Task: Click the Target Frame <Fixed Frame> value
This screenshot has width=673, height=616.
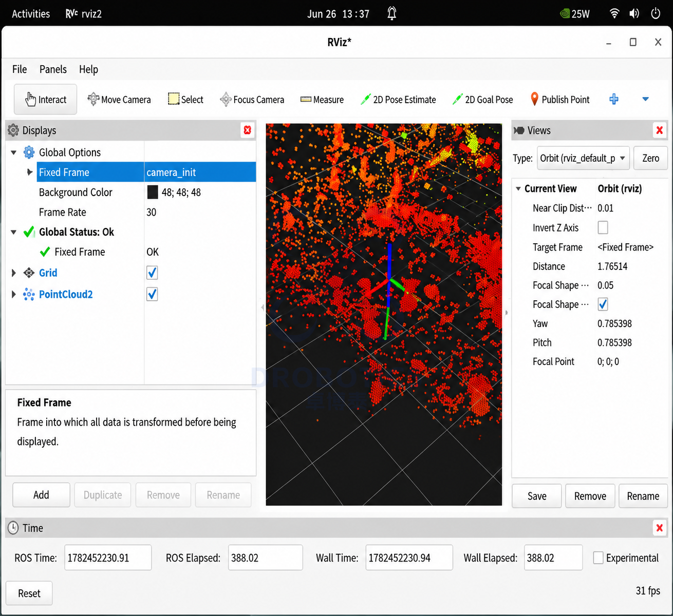Action: pos(625,247)
